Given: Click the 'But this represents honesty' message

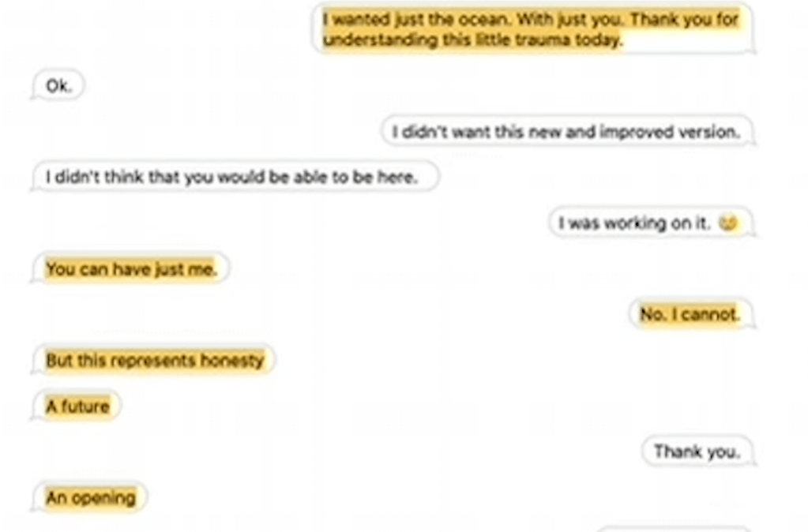Looking at the screenshot, I should click(153, 359).
